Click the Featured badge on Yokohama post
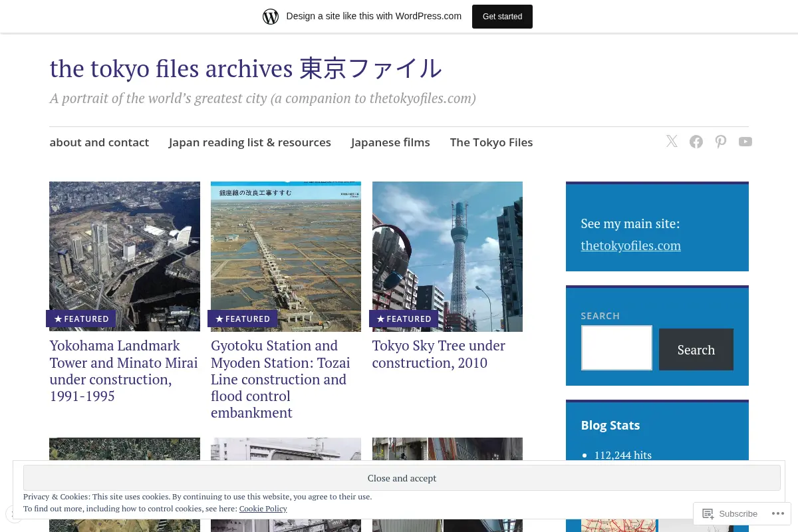This screenshot has width=798, height=532. [81, 319]
